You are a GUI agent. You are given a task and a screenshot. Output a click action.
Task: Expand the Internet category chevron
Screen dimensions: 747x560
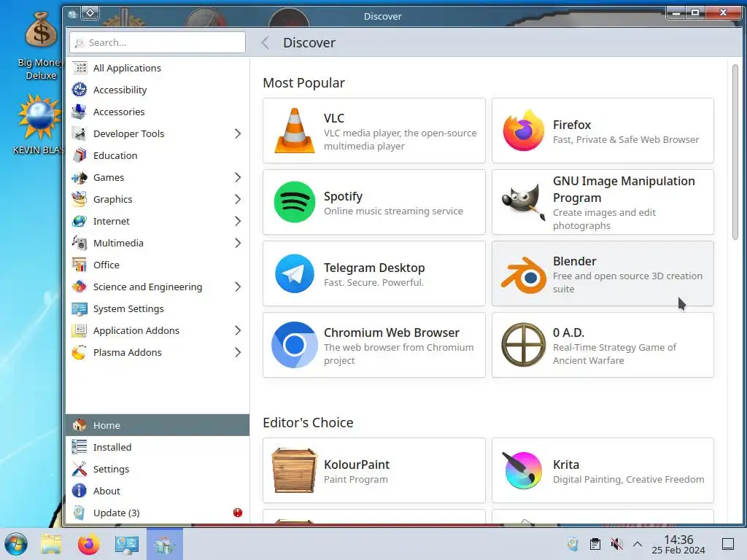coord(238,221)
